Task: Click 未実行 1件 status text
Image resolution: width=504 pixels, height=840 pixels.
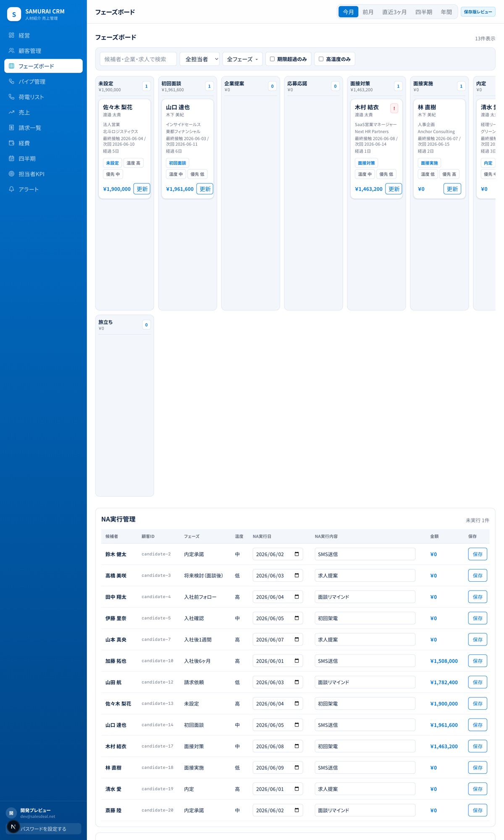Action: (478, 520)
